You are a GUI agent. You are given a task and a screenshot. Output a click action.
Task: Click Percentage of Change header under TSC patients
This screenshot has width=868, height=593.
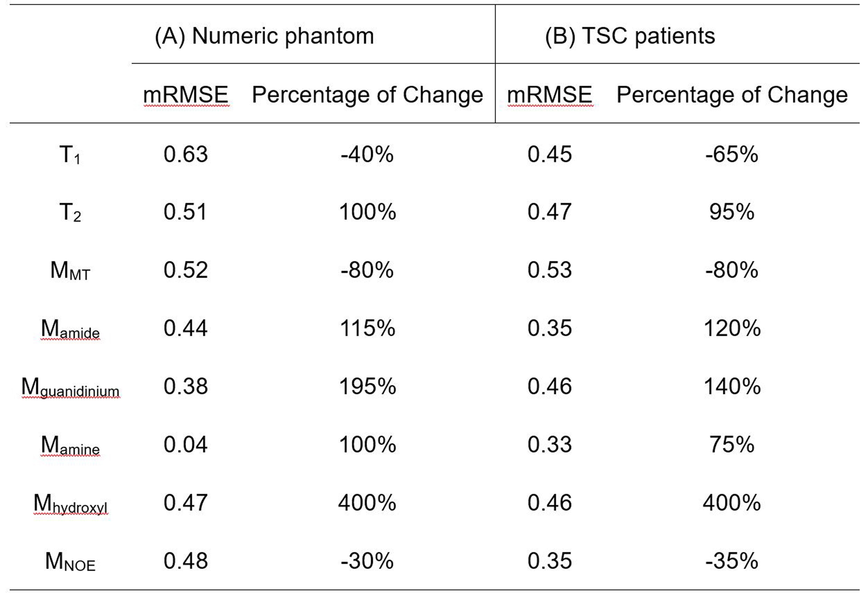point(732,94)
